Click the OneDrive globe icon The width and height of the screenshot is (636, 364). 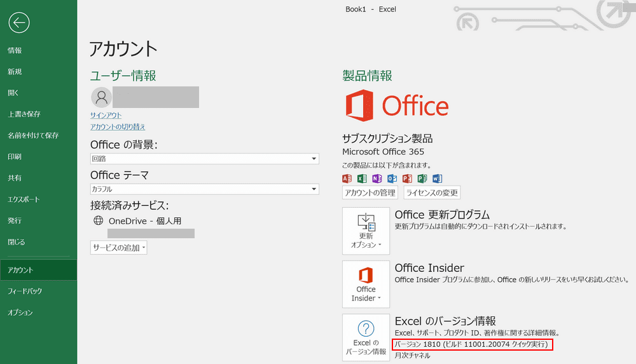point(98,220)
